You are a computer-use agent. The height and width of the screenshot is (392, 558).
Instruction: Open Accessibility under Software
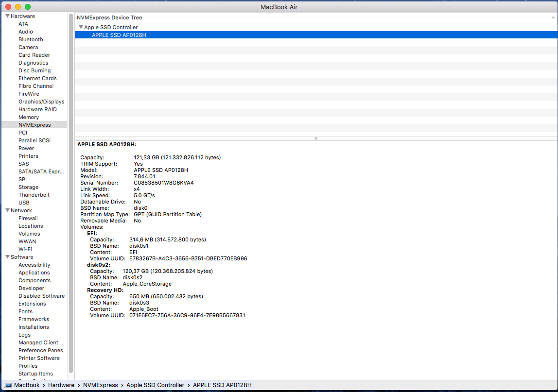pos(34,265)
